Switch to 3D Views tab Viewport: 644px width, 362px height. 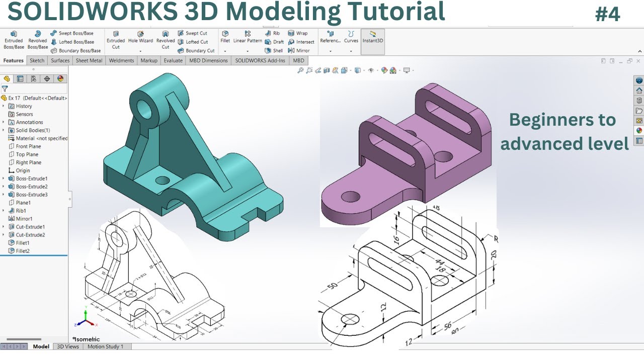click(68, 346)
